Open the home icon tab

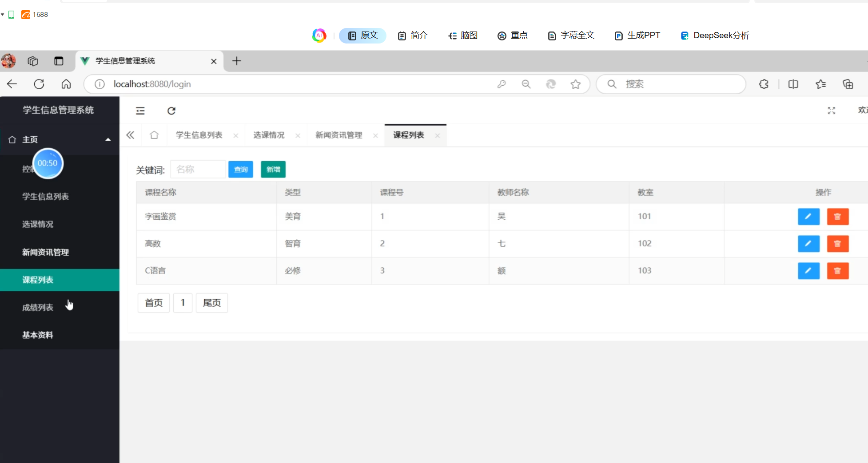[x=154, y=135]
